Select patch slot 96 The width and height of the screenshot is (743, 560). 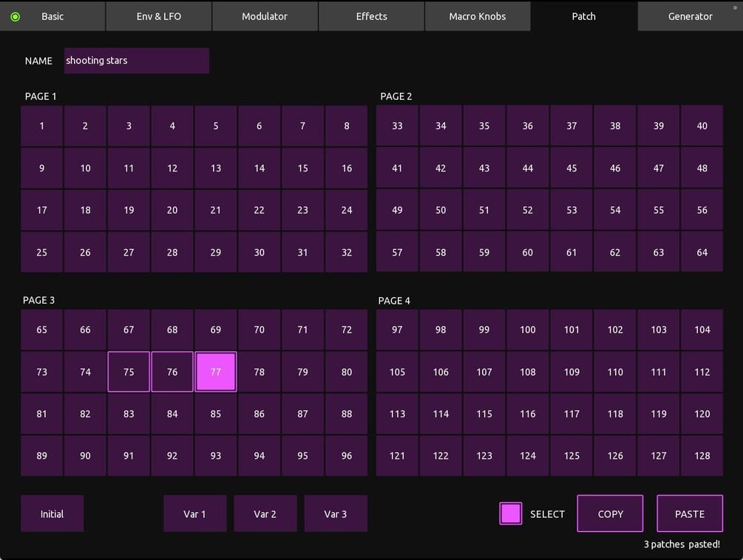click(x=347, y=455)
